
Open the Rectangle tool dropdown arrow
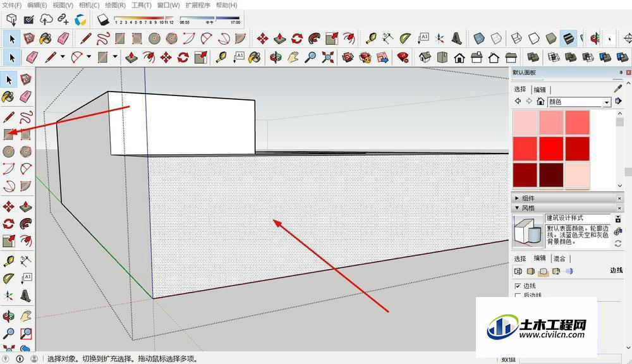[x=115, y=57]
